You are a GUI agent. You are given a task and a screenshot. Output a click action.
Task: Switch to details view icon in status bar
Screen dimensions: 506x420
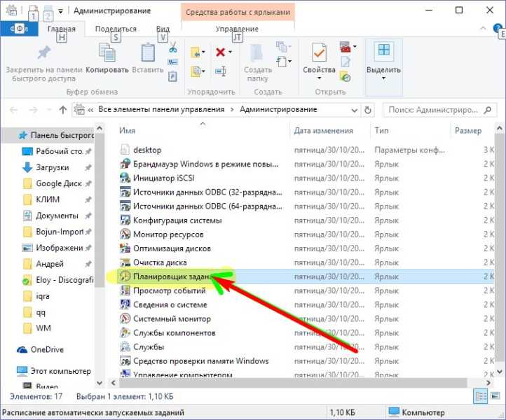tap(481, 396)
